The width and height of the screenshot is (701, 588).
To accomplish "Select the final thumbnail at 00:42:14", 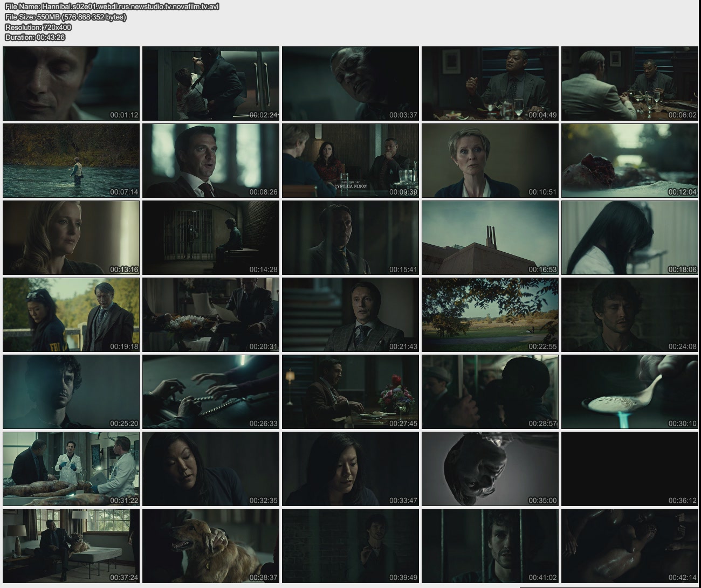I will click(x=629, y=546).
